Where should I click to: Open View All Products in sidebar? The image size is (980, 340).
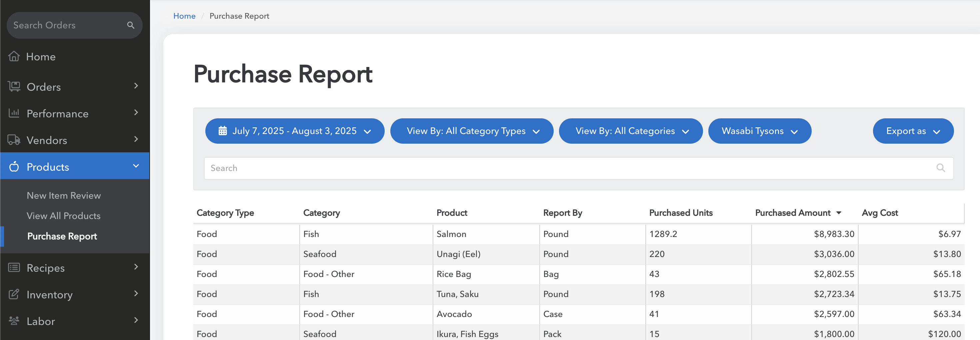pyautogui.click(x=64, y=216)
